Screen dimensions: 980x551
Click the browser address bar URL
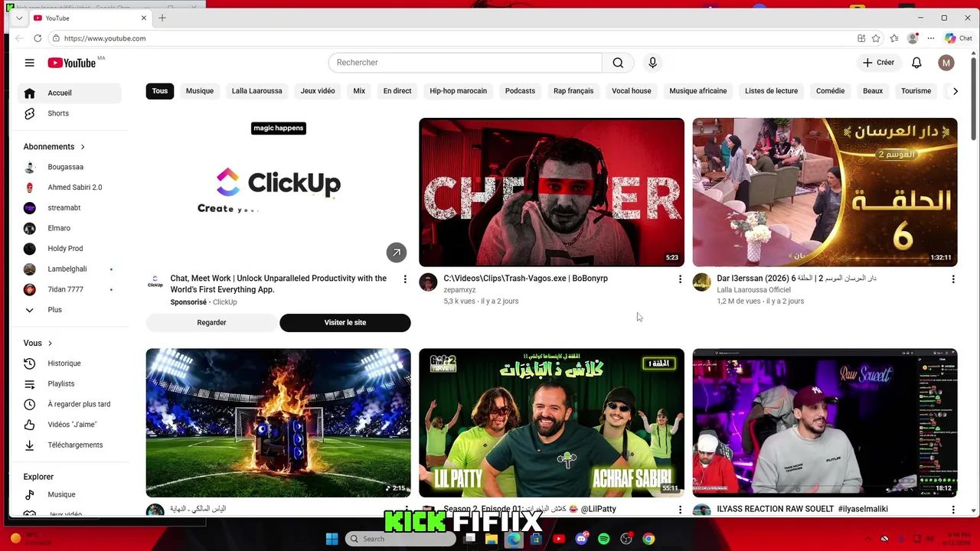tap(105, 38)
